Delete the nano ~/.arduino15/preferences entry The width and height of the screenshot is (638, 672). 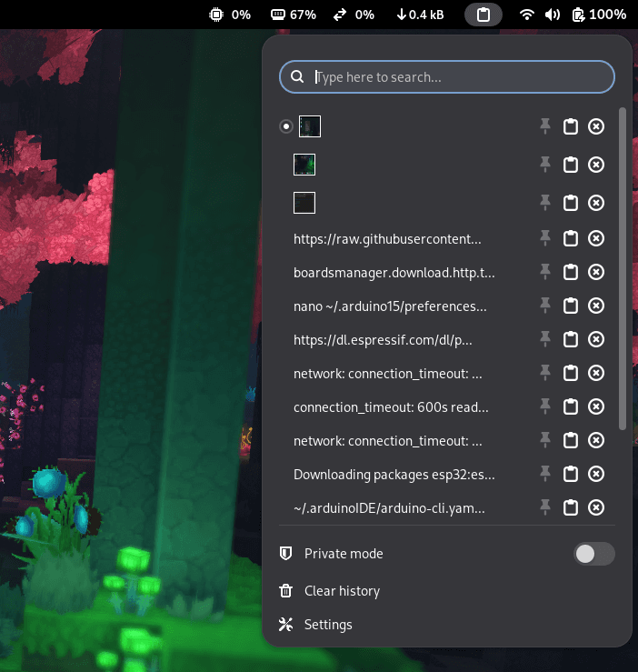(x=596, y=306)
